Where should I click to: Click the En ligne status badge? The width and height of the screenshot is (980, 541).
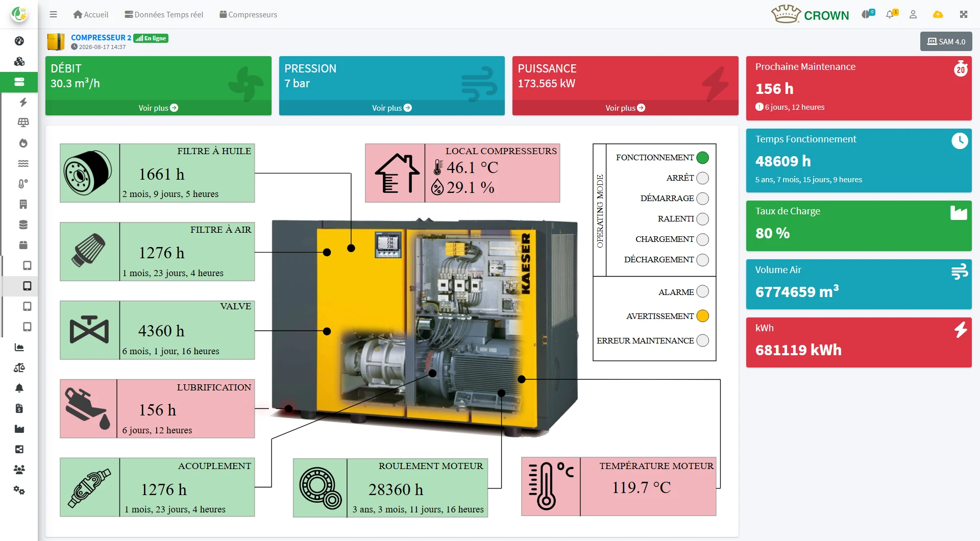click(x=151, y=38)
